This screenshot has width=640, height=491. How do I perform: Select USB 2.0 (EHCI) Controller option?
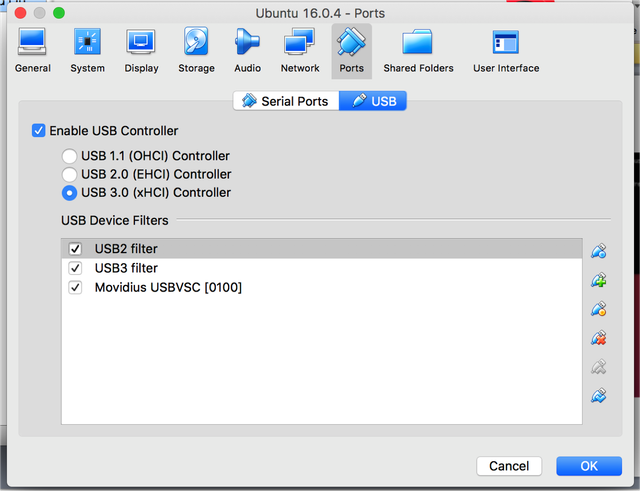tap(69, 174)
